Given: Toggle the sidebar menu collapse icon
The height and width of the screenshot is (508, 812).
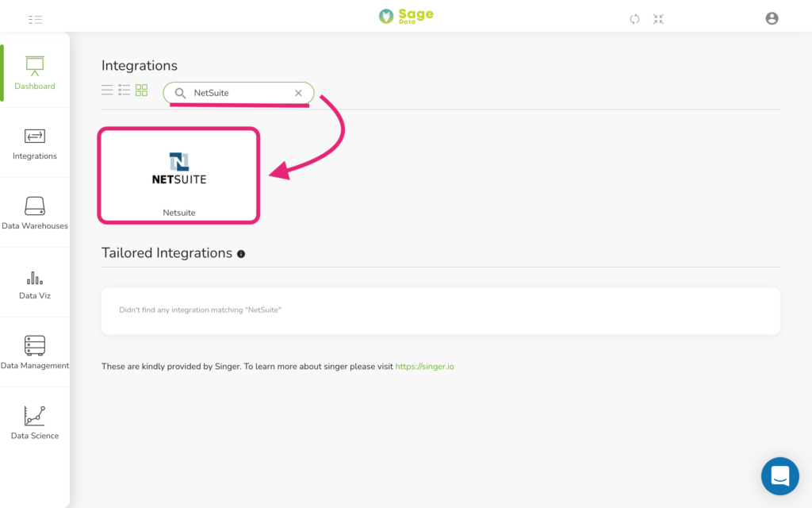Looking at the screenshot, I should [35, 20].
